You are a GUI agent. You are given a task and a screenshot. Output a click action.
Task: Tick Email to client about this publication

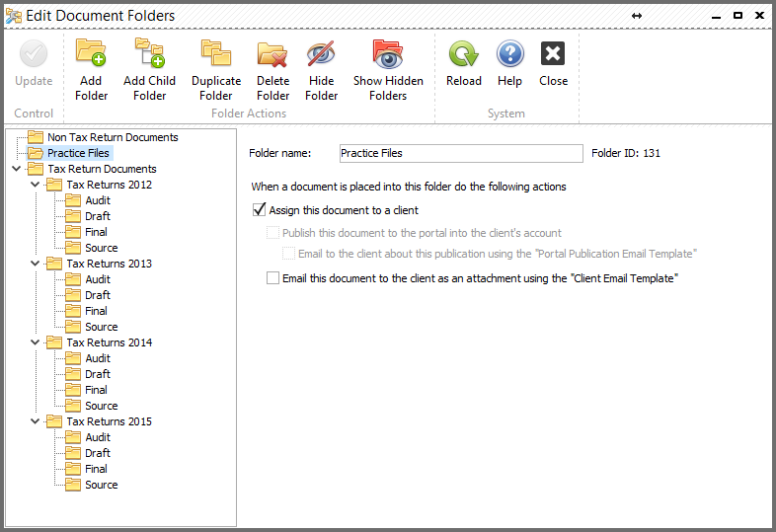[288, 254]
